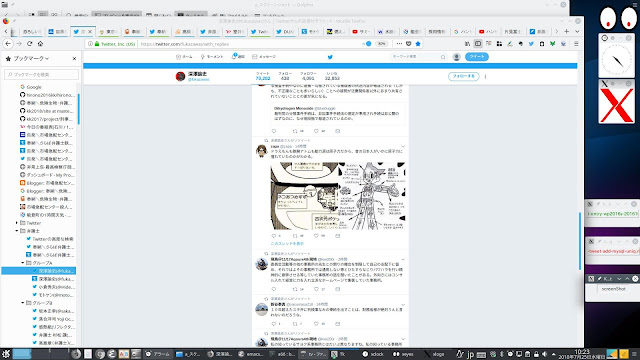The image size is (640, 360).
Task: Open Twitter 通知 notifications
Action: pos(238,57)
